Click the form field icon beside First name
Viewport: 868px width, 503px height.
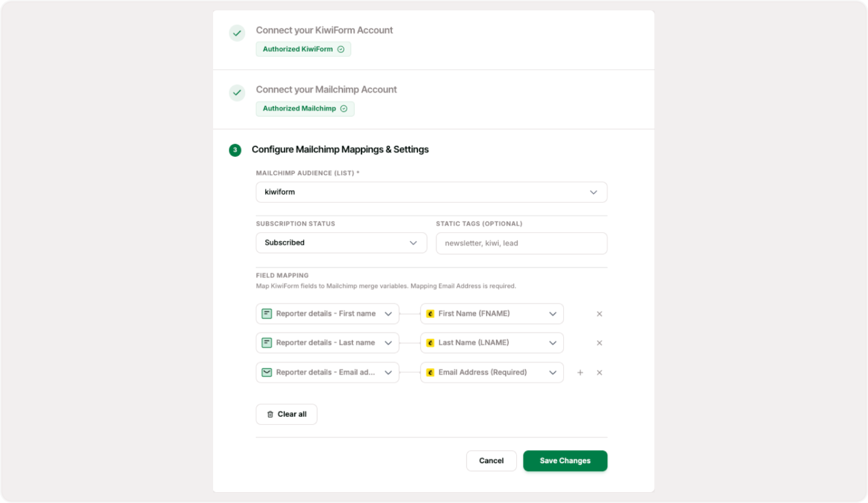(x=267, y=314)
